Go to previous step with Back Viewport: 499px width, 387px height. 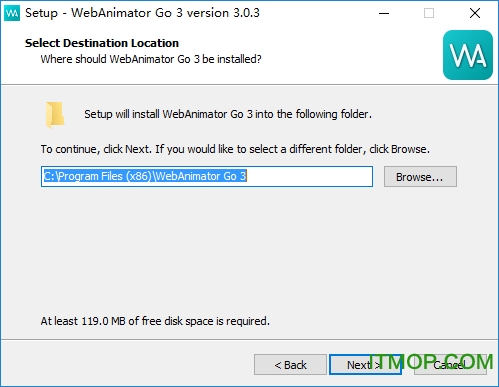(x=290, y=365)
